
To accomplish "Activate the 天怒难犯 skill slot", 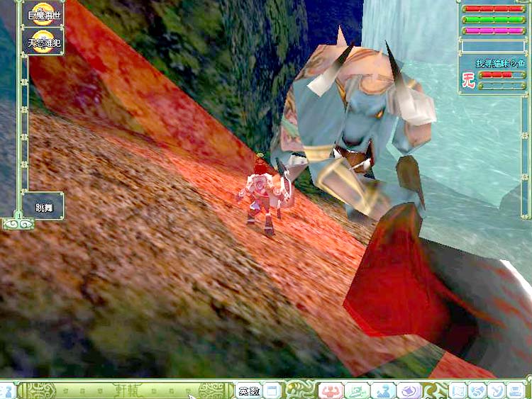I will click(43, 42).
